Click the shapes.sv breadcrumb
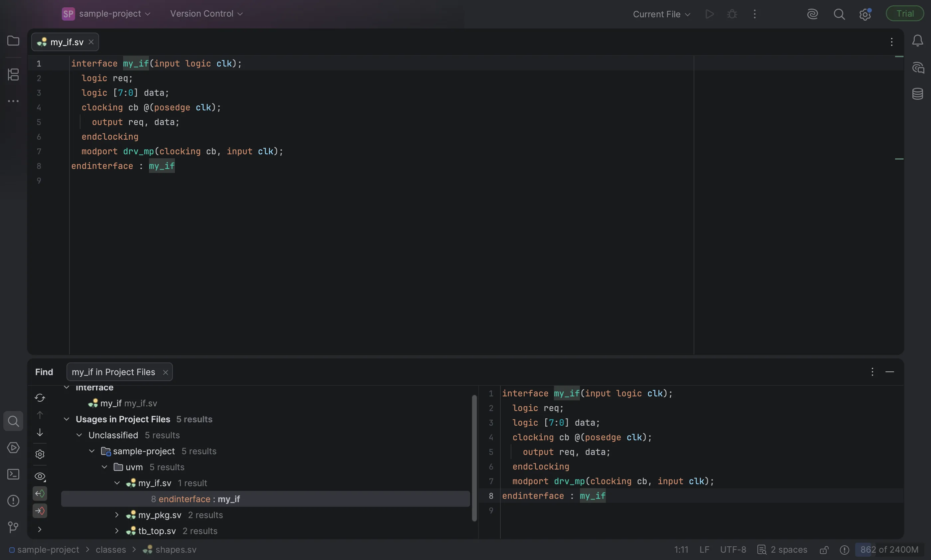The height and width of the screenshot is (560, 931). click(170, 550)
